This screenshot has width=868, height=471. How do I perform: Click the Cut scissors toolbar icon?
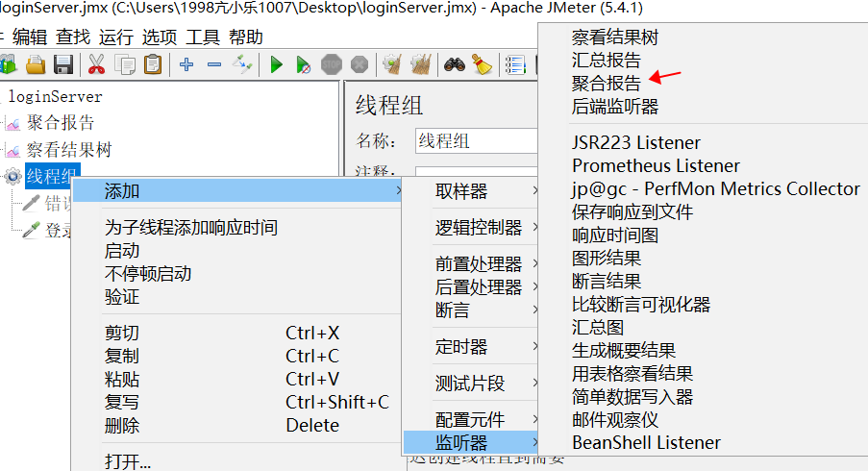[96, 64]
